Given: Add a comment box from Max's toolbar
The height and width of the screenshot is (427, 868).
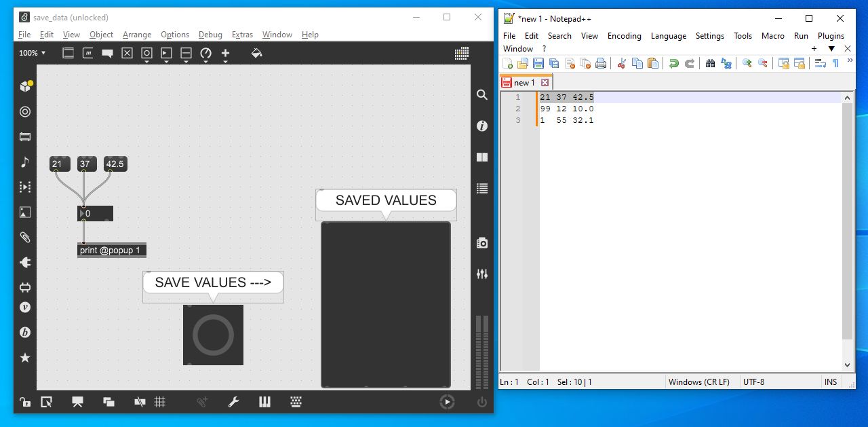Looking at the screenshot, I should pos(107,53).
